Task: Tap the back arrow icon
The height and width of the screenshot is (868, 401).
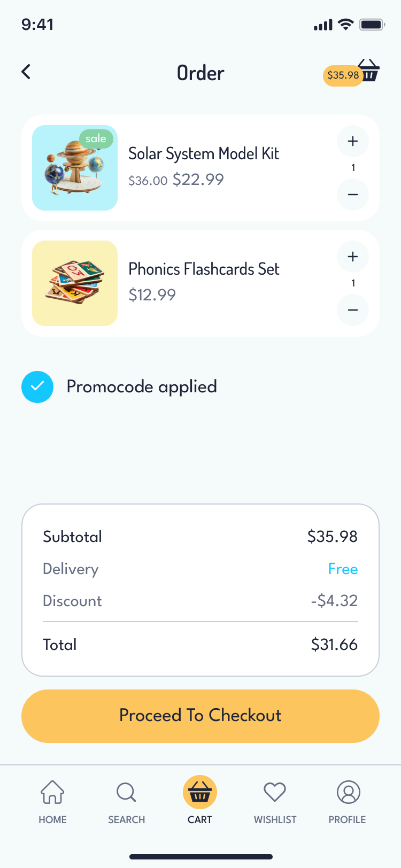Action: point(26,72)
